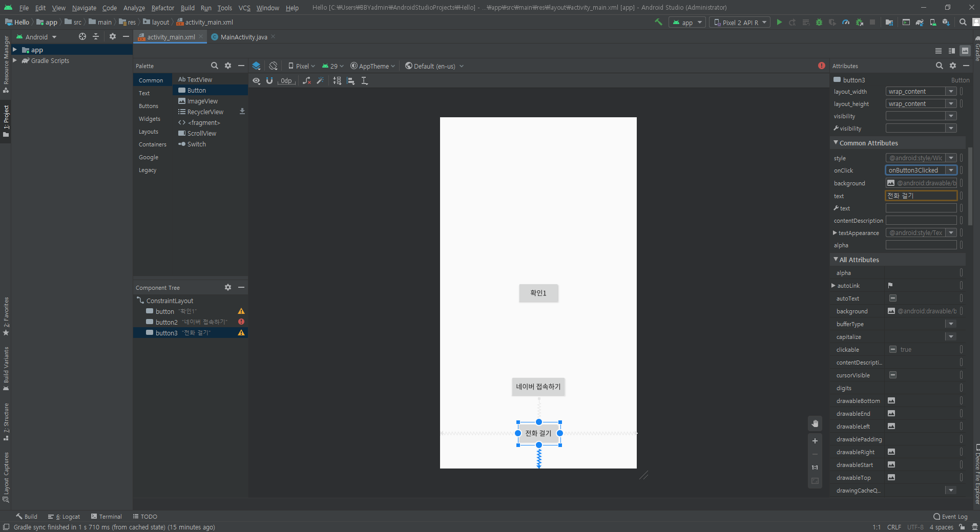The width and height of the screenshot is (980, 532).
Task: Click the text attribute input field
Action: point(921,196)
